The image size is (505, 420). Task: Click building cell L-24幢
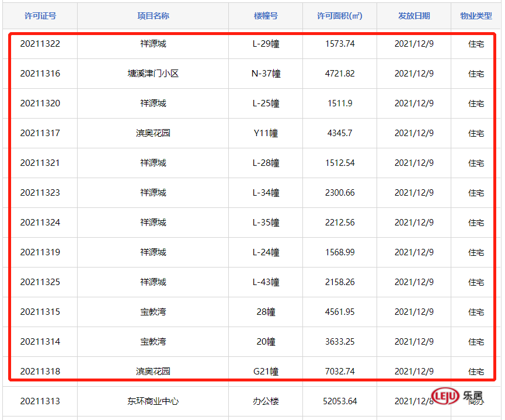pos(266,252)
